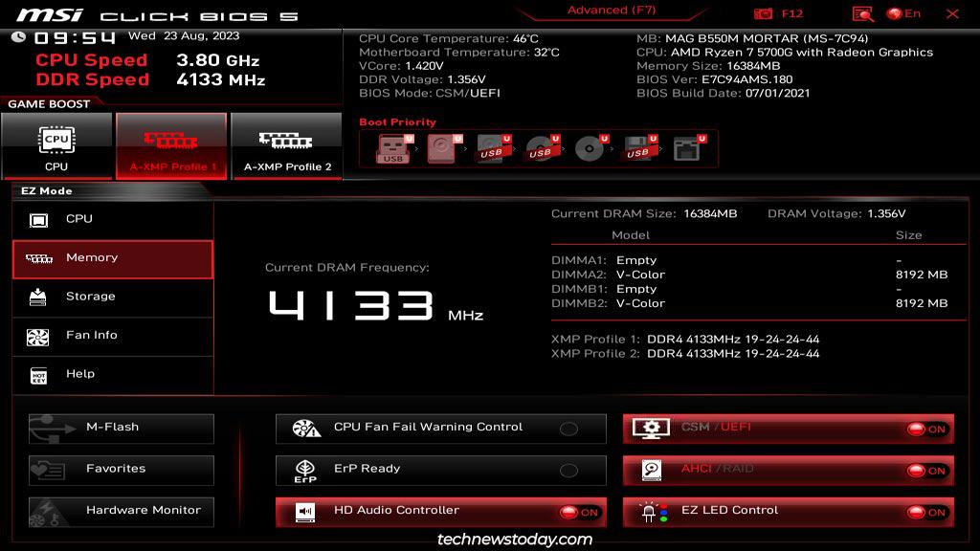Click the CSM/UEFI monitor gear icon

(x=651, y=429)
